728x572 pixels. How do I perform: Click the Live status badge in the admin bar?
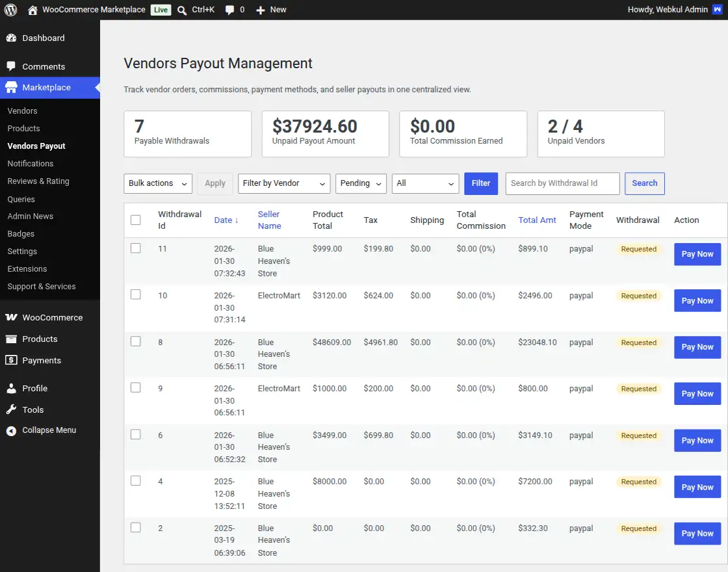pos(161,10)
